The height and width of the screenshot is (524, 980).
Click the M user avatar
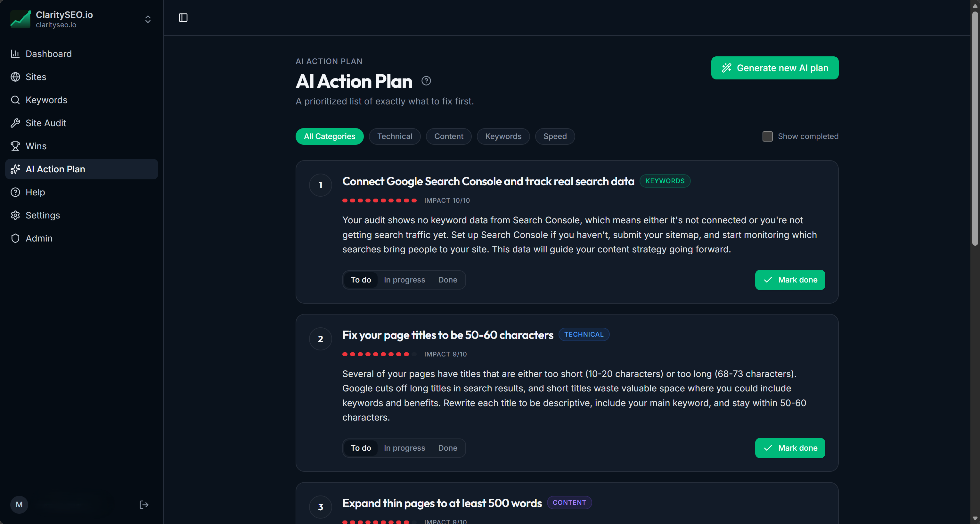[19, 504]
